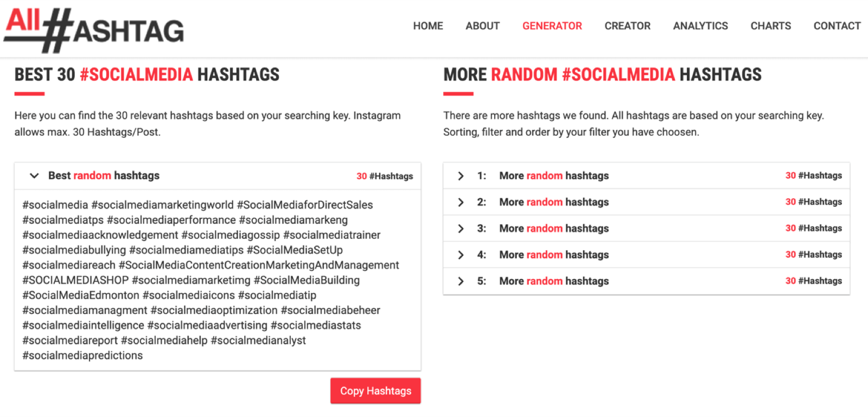Image resolution: width=868 pixels, height=417 pixels.
Task: Click the 30 #Hashtags label on row 5
Action: [x=814, y=281]
